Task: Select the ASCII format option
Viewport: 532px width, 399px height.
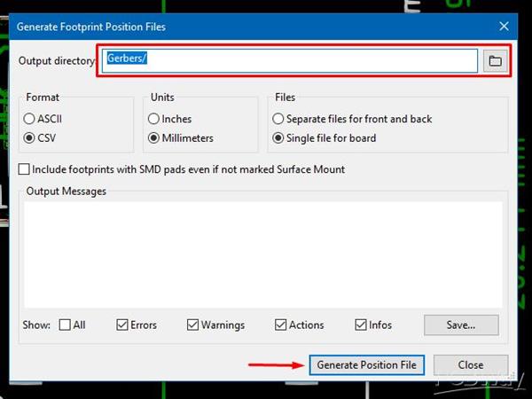Action: tap(30, 119)
